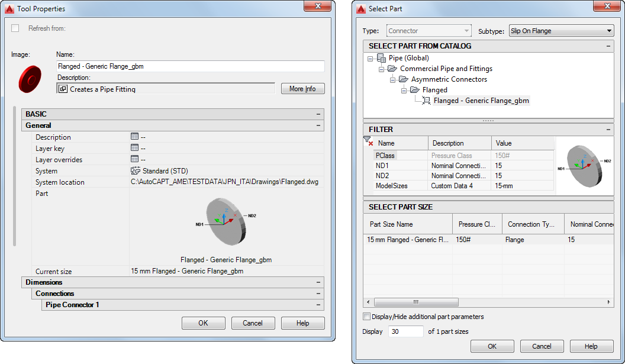The width and height of the screenshot is (625, 364).
Task: Click the red flange image in Tool Properties
Action: click(30, 79)
